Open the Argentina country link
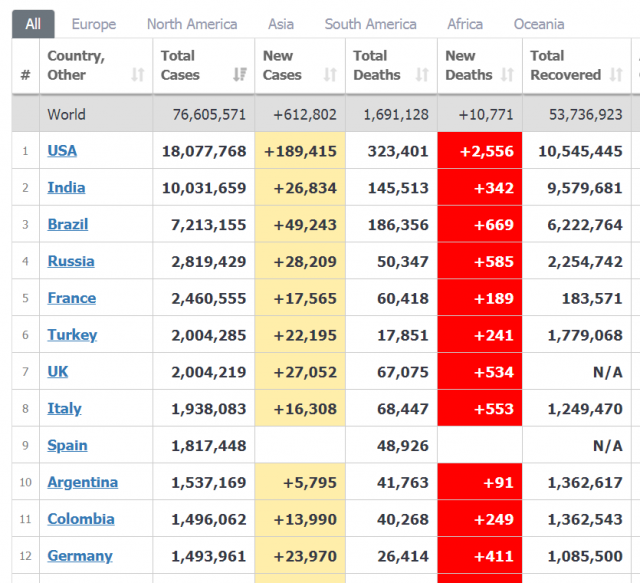Image resolution: width=640 pixels, height=583 pixels. point(82,482)
